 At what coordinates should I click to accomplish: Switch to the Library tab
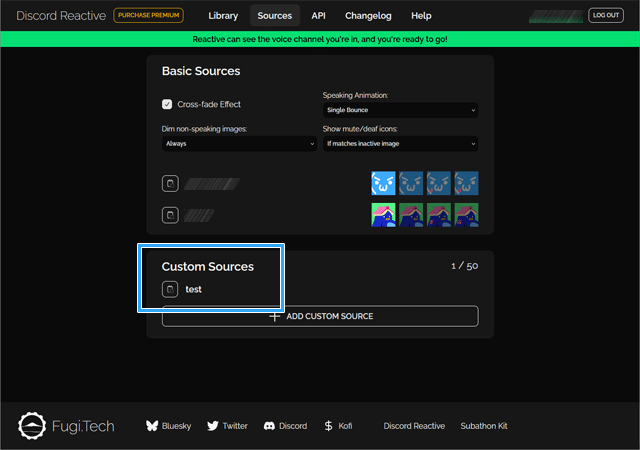tap(224, 16)
